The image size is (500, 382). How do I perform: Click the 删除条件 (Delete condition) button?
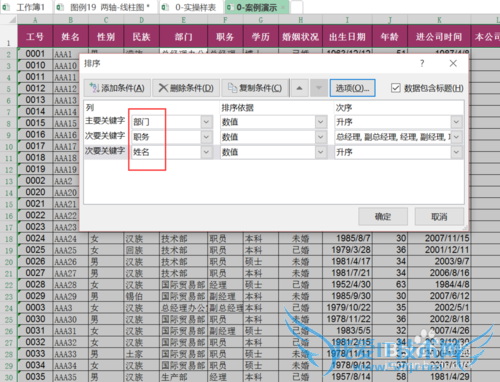pyautogui.click(x=186, y=88)
